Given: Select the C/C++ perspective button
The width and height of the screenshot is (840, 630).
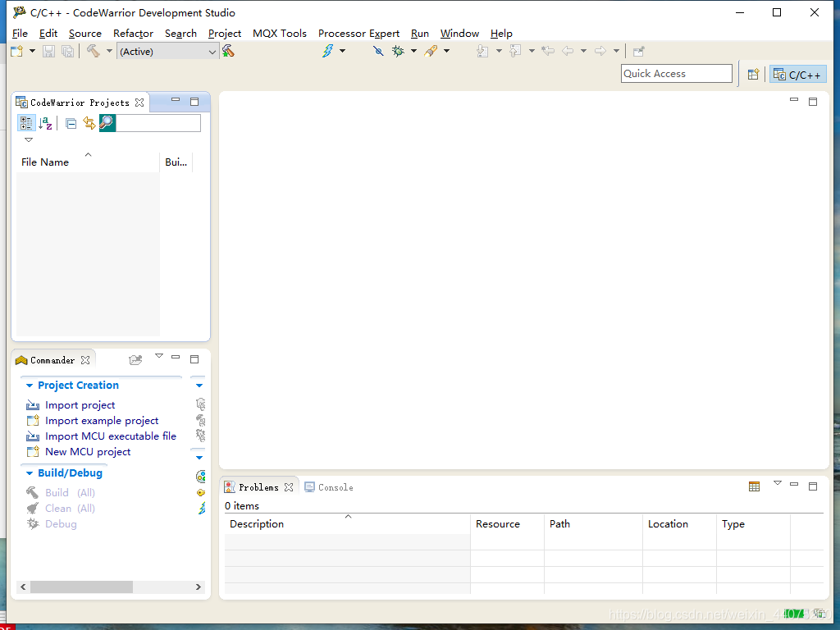Looking at the screenshot, I should [x=797, y=75].
